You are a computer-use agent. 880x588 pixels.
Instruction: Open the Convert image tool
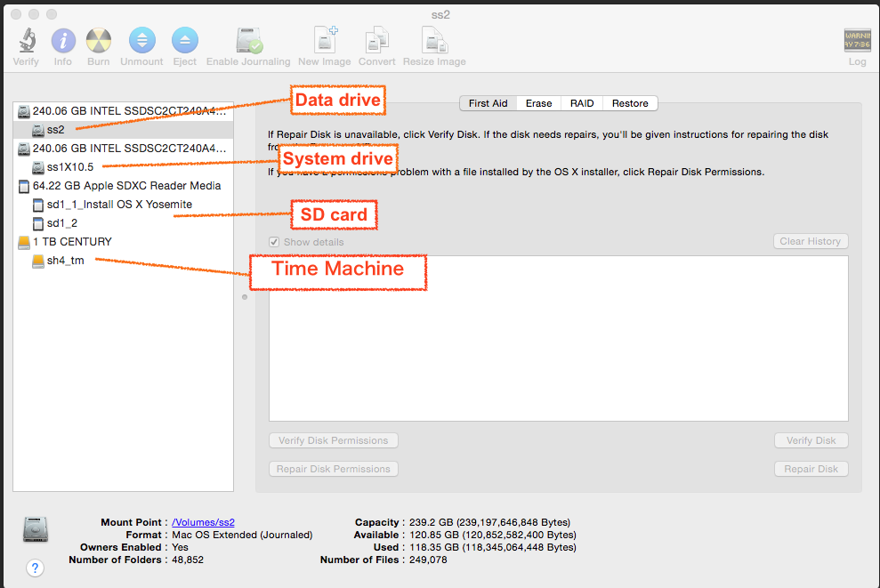(x=377, y=41)
